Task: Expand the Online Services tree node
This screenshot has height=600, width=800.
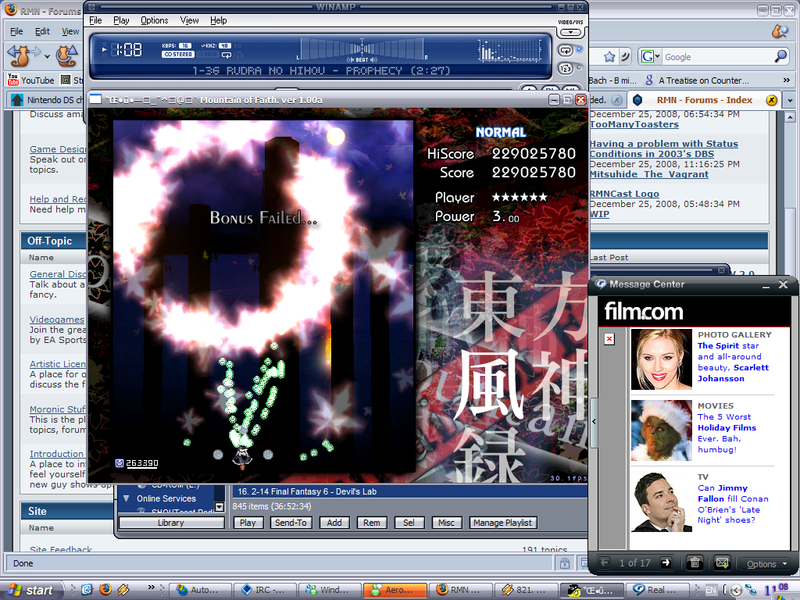Action: 126,498
